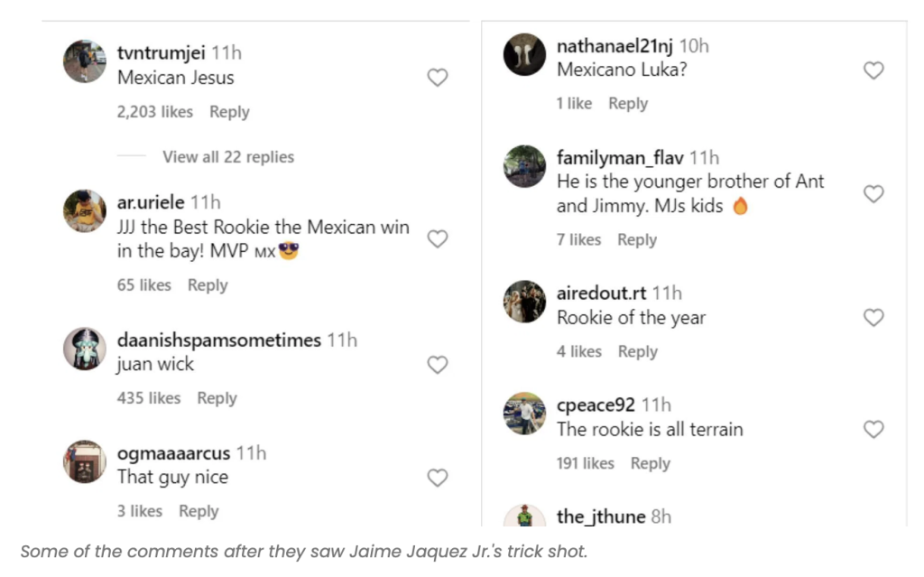Like the "Mexican Jesus" comment
The image size is (924, 577).
[437, 78]
